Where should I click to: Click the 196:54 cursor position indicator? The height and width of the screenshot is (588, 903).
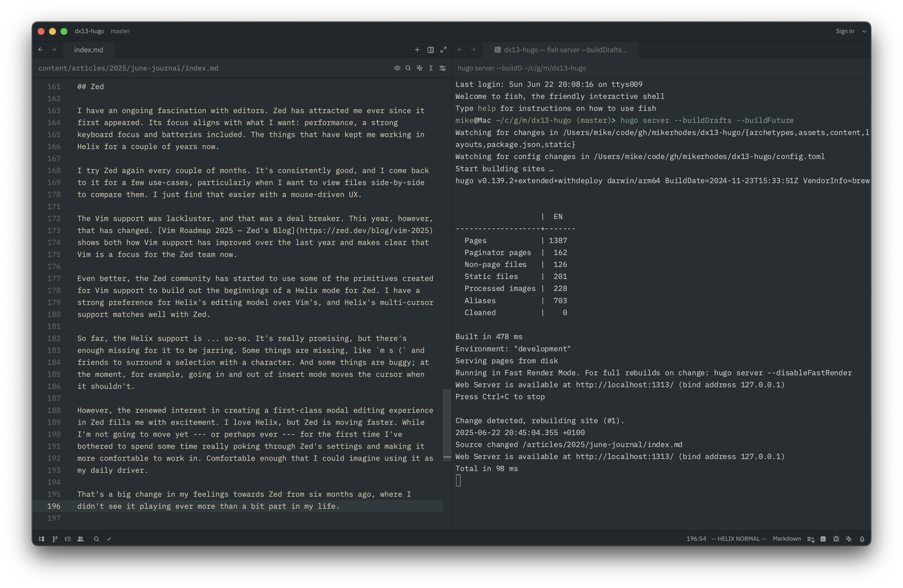(696, 539)
